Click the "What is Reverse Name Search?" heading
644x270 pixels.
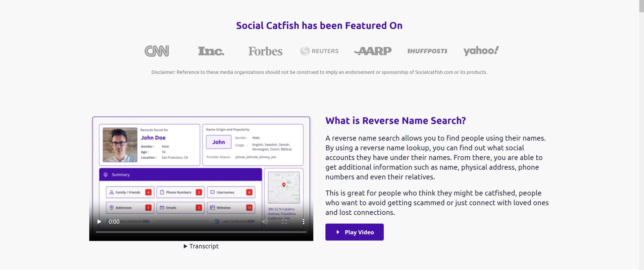395,121
